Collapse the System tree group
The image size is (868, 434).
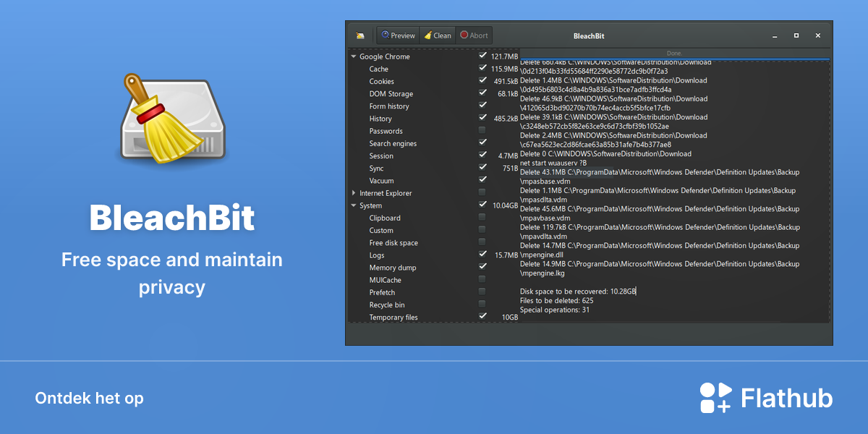click(354, 205)
